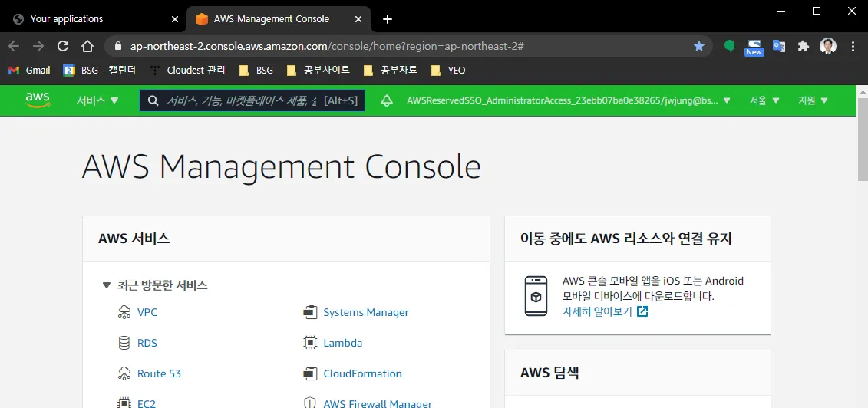The width and height of the screenshot is (868, 408).
Task: Open the Lambda service link
Action: 342,343
